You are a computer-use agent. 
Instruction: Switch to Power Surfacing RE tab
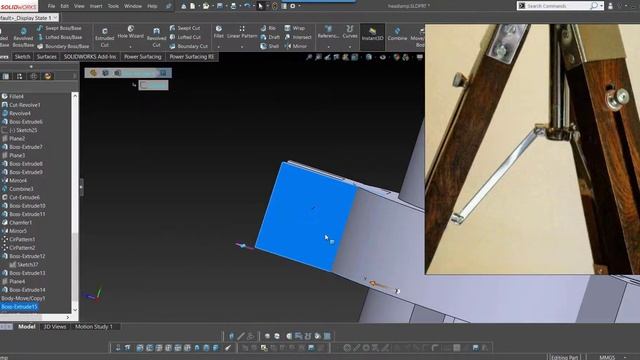(191, 57)
